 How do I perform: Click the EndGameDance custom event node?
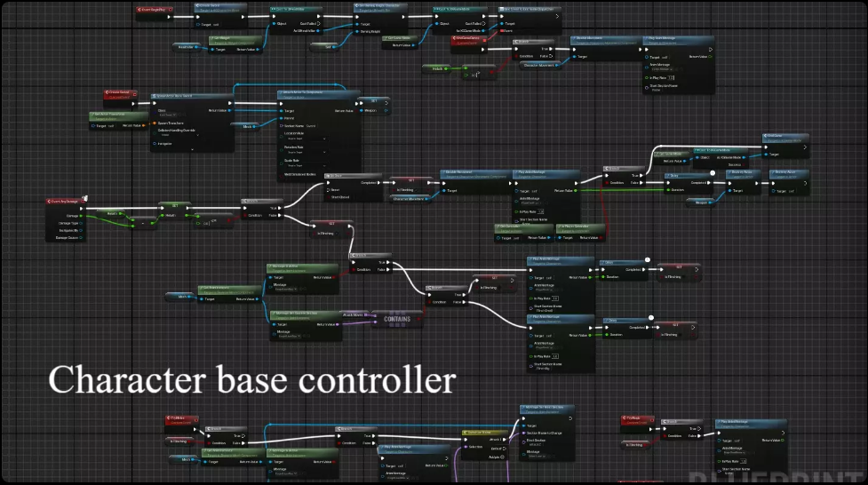(468, 38)
